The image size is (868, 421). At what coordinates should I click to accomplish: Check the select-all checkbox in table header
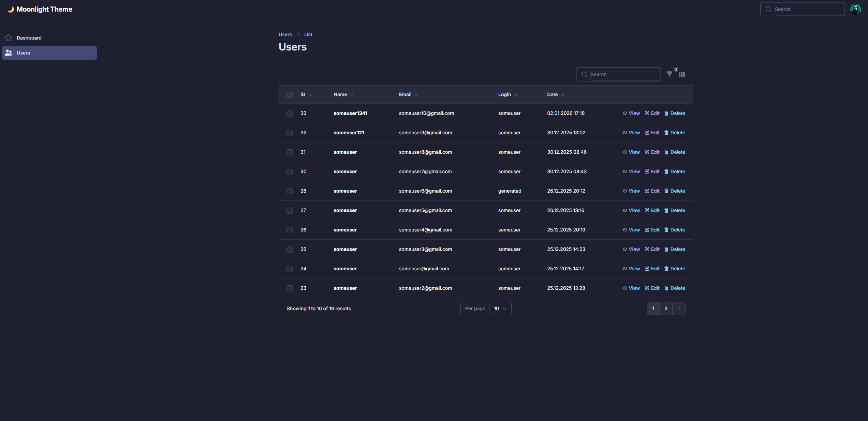tap(290, 95)
